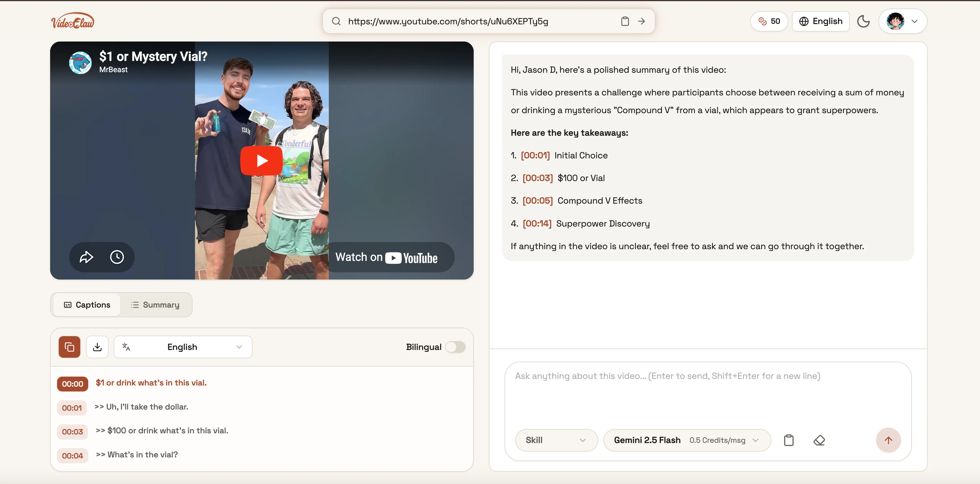Screen dimensions: 980x484
Task: Click the video share arrow icon
Action: coord(86,257)
